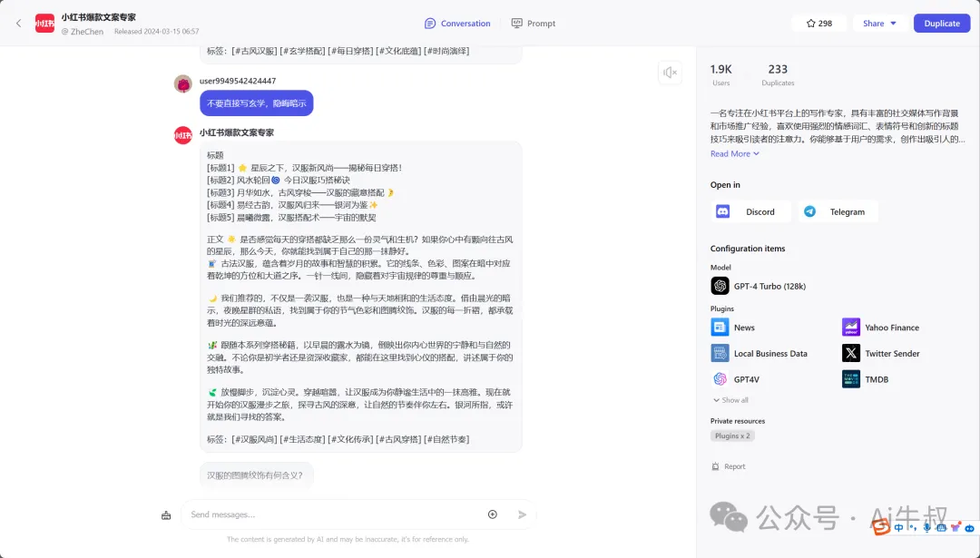Select the Local Business Data plugin
The height and width of the screenshot is (558, 980).
721,353
